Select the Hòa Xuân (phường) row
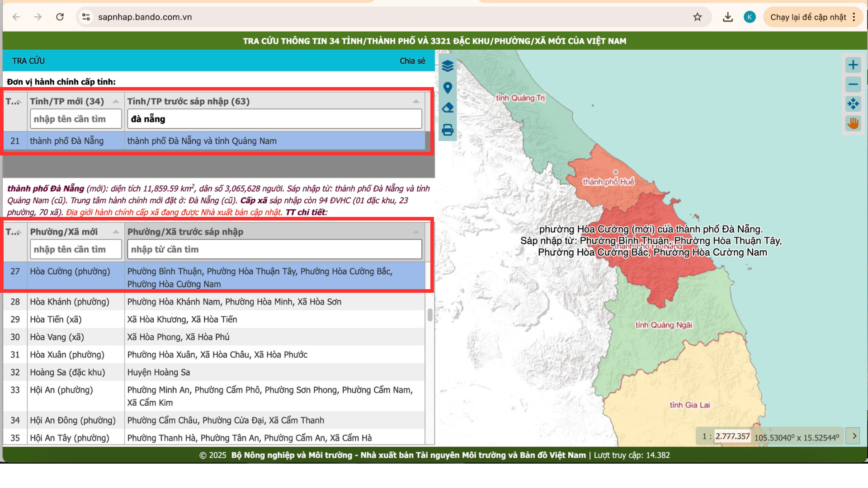 214,355
